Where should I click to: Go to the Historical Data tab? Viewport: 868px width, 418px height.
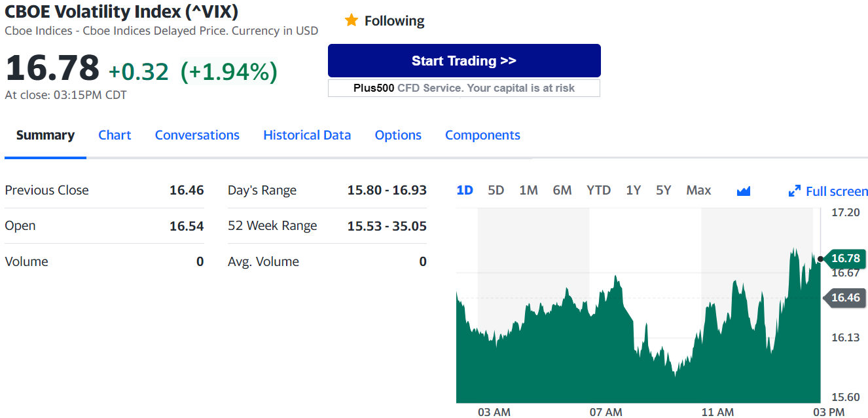[307, 135]
